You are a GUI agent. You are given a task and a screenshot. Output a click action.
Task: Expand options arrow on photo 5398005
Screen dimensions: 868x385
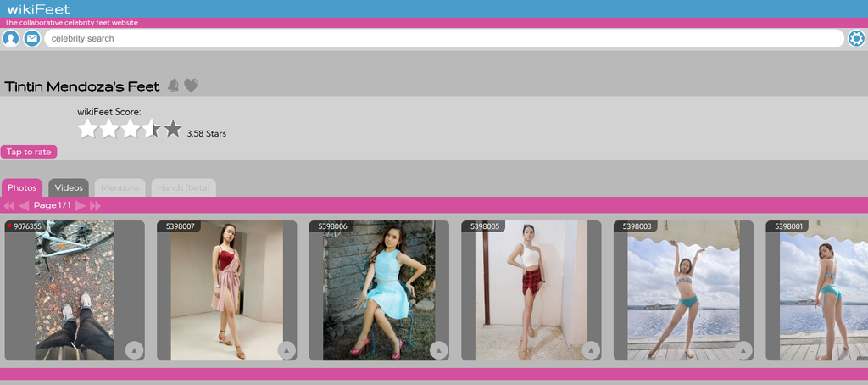pos(591,350)
